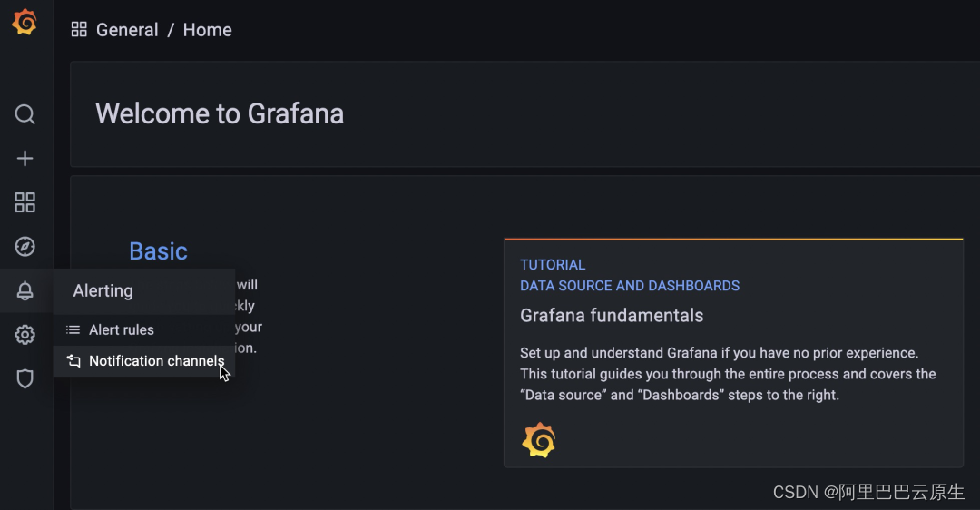Select Notification channels menu entry
980x510 pixels.
(143, 361)
